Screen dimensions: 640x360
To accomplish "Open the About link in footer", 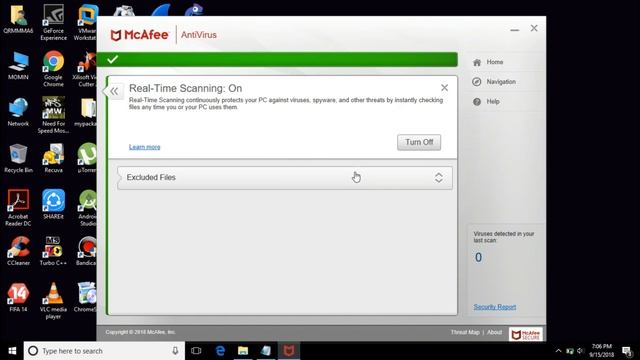I will pos(494,332).
